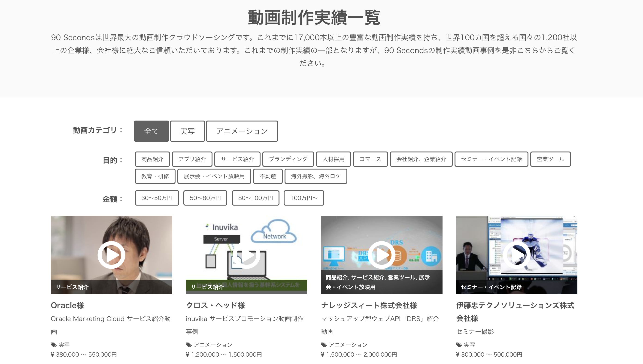Click アニメーション tag under ナレッジスイート card

tap(348, 345)
